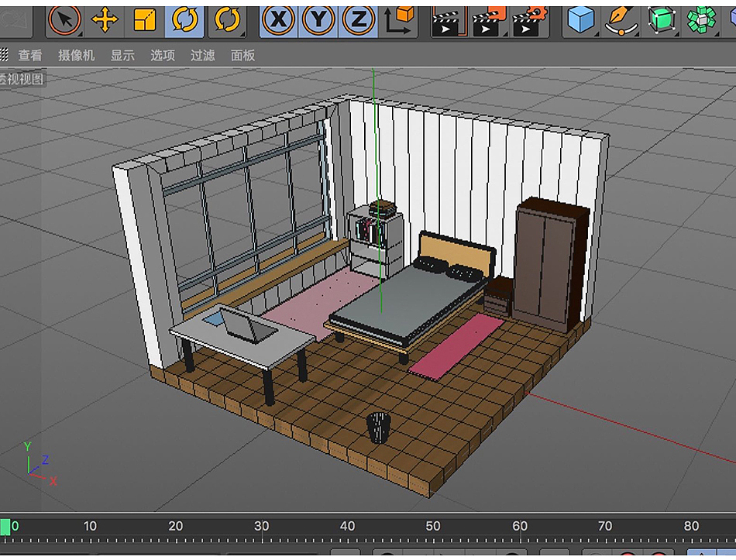The height and width of the screenshot is (560, 736).
Task: Select the Move tool
Action: [x=105, y=20]
